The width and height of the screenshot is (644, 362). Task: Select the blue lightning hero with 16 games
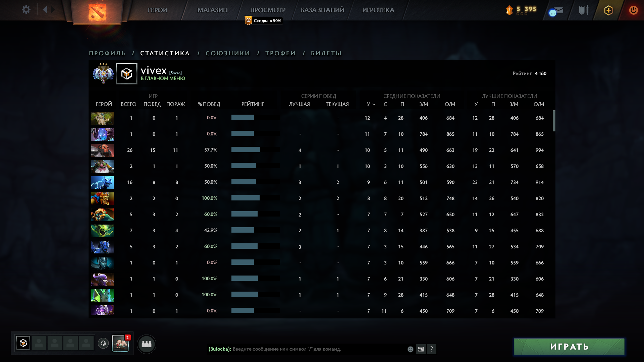(x=102, y=183)
